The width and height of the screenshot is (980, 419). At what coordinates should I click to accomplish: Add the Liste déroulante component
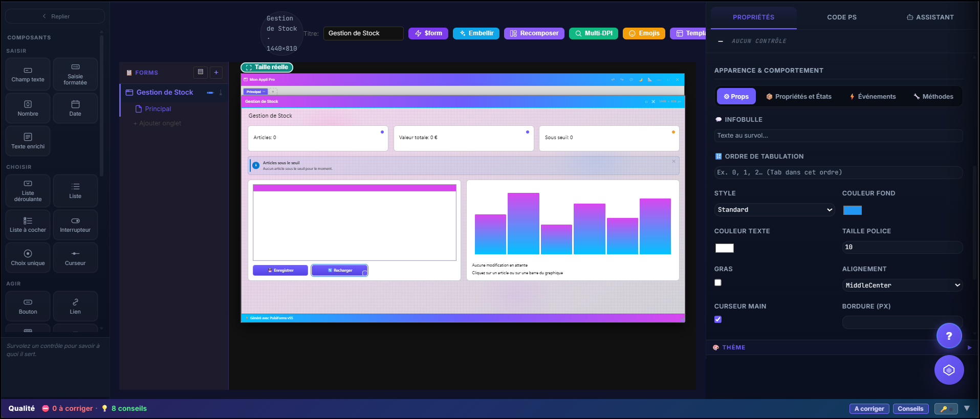pos(28,191)
